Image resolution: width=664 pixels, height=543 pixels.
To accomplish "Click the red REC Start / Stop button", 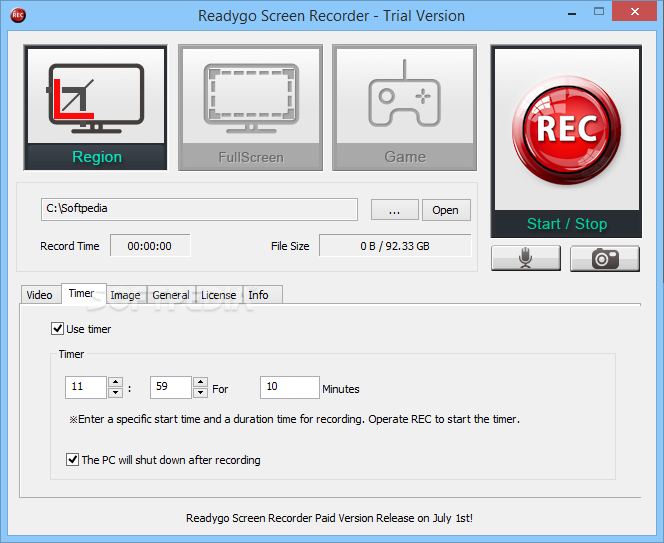I will pyautogui.click(x=566, y=141).
